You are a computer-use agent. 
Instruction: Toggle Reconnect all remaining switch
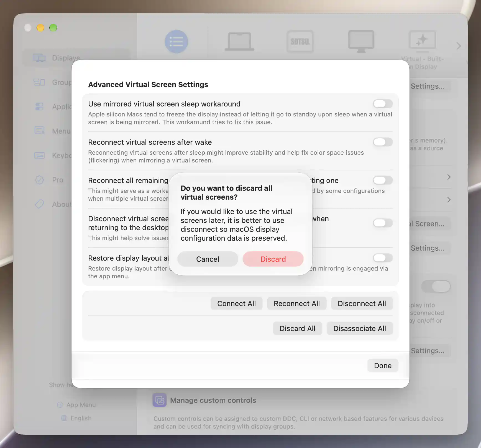[383, 180]
